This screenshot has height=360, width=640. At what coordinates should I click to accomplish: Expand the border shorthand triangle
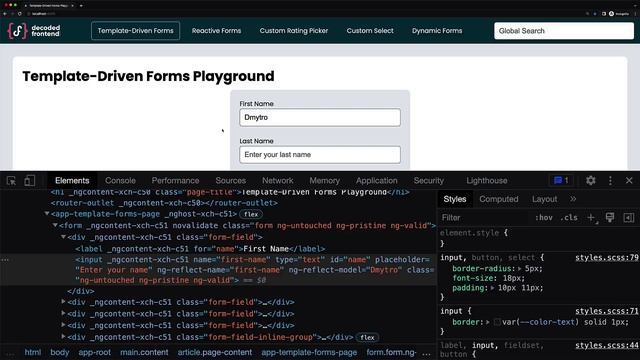tap(488, 322)
